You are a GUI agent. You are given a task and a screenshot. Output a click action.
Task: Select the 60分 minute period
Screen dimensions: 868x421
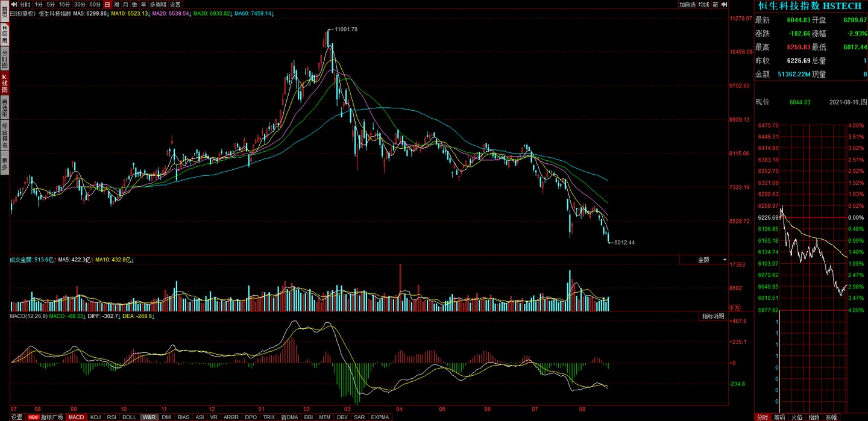tap(95, 4)
